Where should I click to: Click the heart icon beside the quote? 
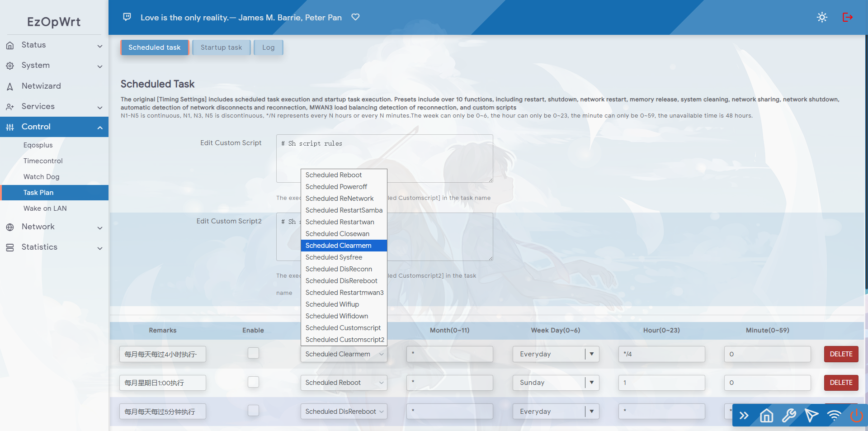[x=355, y=17]
